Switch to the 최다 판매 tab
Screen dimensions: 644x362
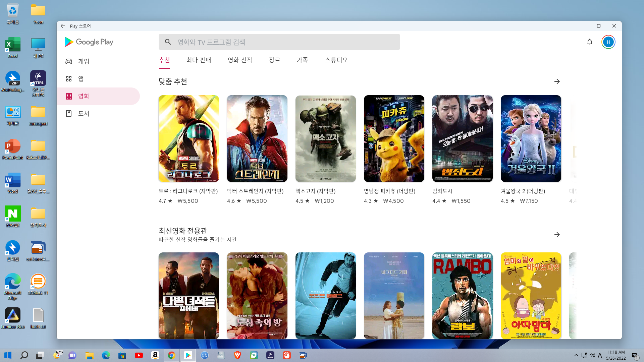[x=199, y=60]
